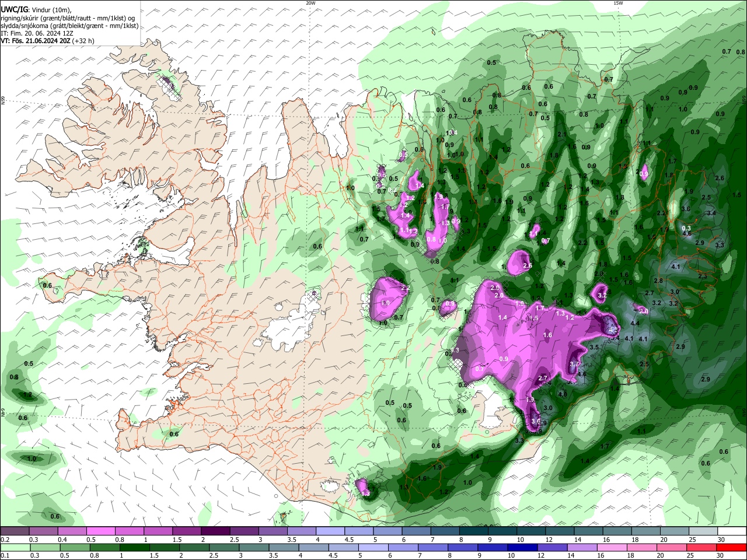
Task: Click the white swatch right of label 30
Action: (732, 531)
